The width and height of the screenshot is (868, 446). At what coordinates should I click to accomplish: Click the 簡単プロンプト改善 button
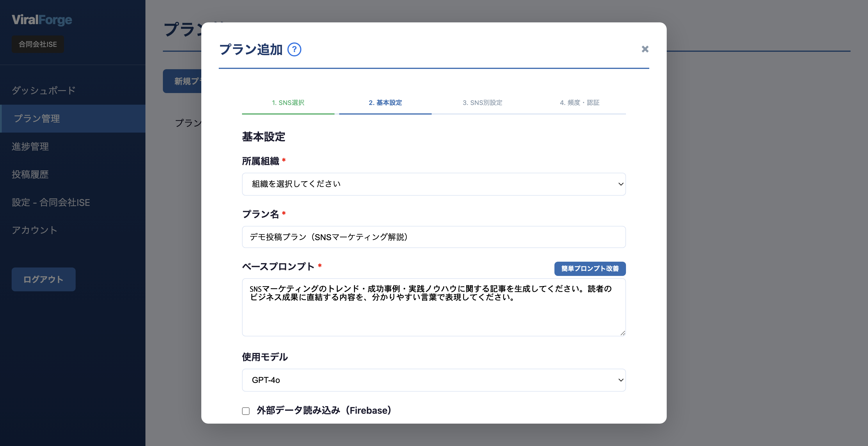point(590,269)
